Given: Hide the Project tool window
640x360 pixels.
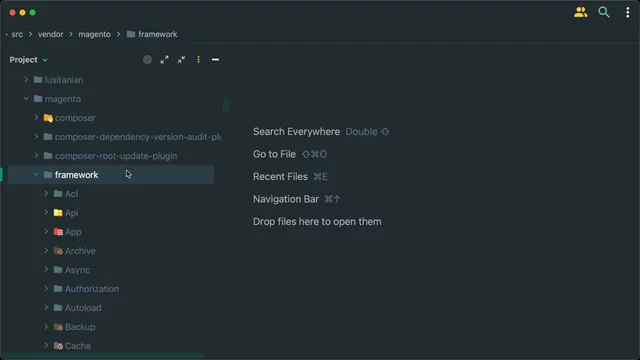Looking at the screenshot, I should [x=215, y=60].
